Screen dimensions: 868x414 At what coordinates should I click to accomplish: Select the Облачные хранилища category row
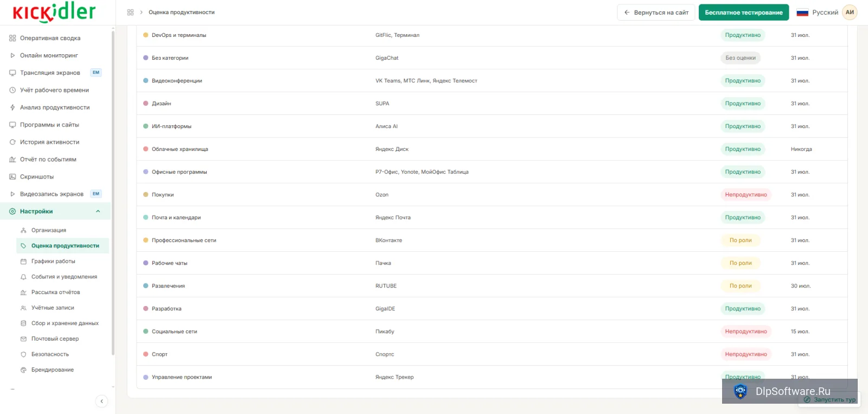click(492, 149)
